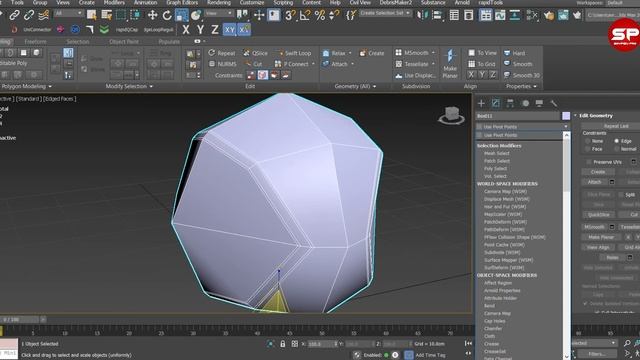The width and height of the screenshot is (640, 360).
Task: Click the Cut tool in ribbon
Action: (x=254, y=64)
